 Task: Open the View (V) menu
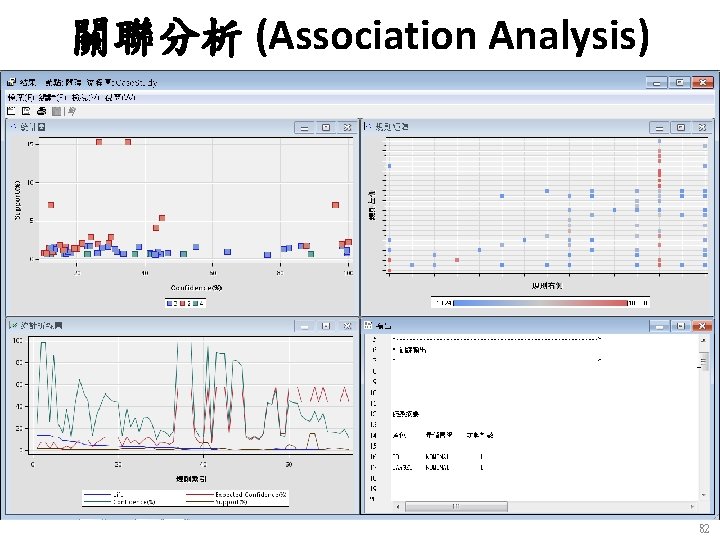point(87,98)
